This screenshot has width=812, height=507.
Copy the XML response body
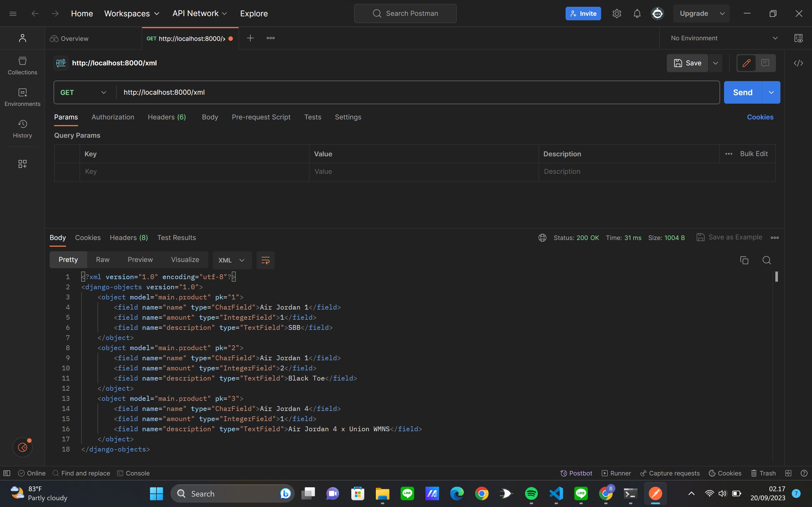745,260
